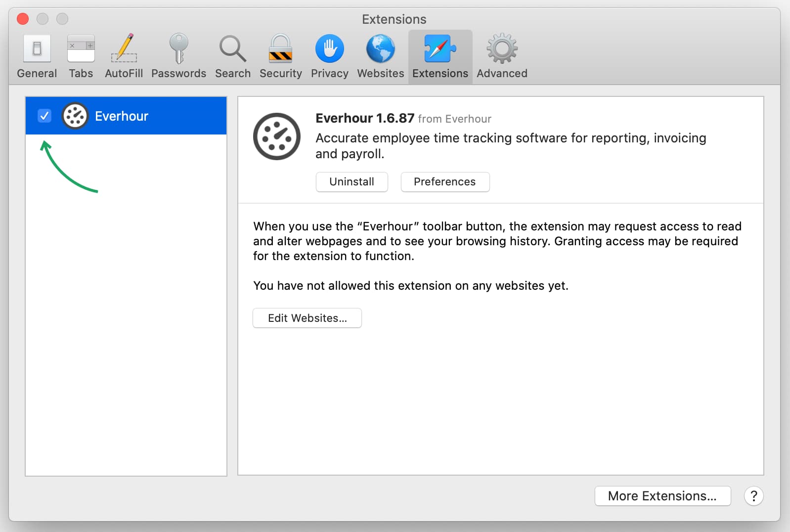Click the Edit Websites… button
Image resolution: width=790 pixels, height=532 pixels.
307,318
